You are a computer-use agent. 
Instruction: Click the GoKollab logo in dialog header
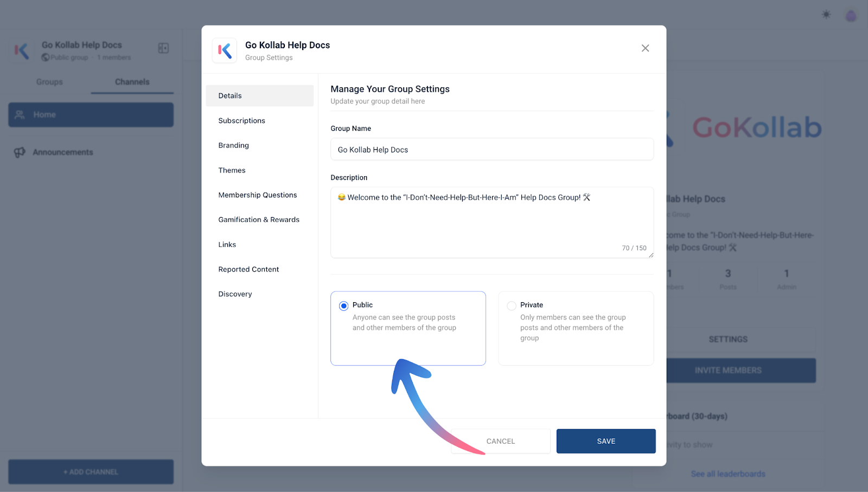225,50
